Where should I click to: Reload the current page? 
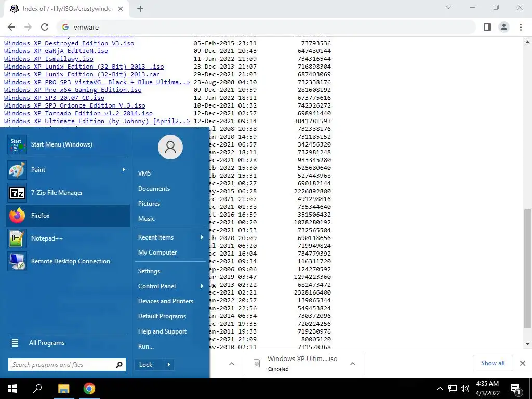click(x=45, y=27)
